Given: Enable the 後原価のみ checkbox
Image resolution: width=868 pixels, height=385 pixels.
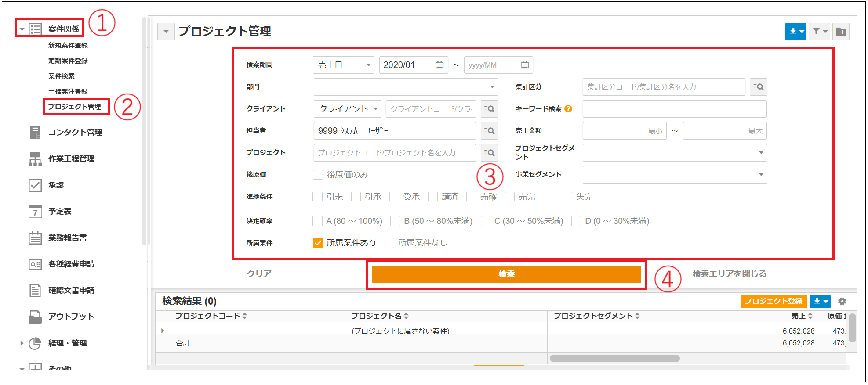Looking at the screenshot, I should click(318, 175).
